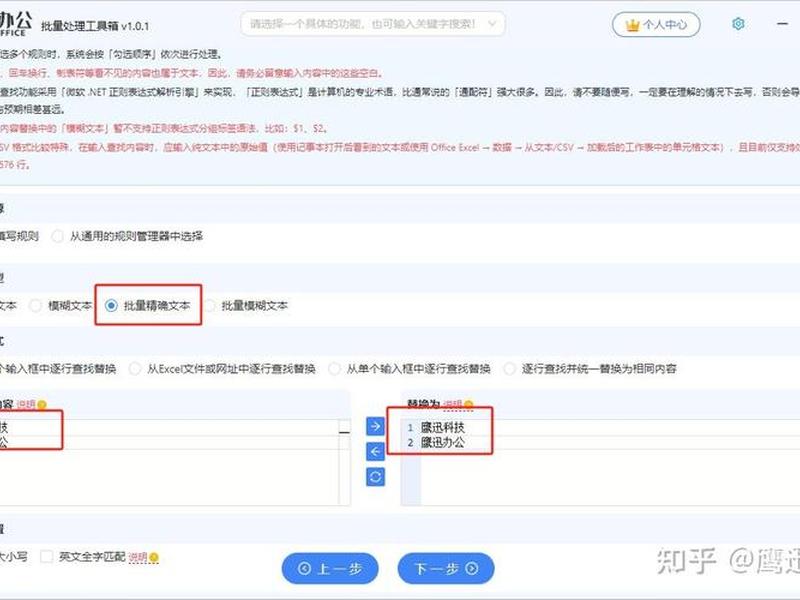Select 批量模糊文本 radio option
Screen dimensions: 800x600
210,306
